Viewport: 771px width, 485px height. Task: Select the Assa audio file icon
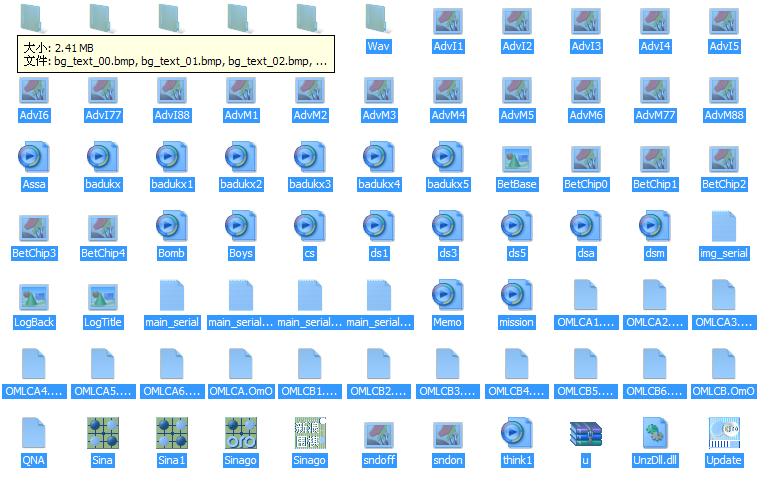[x=33, y=157]
